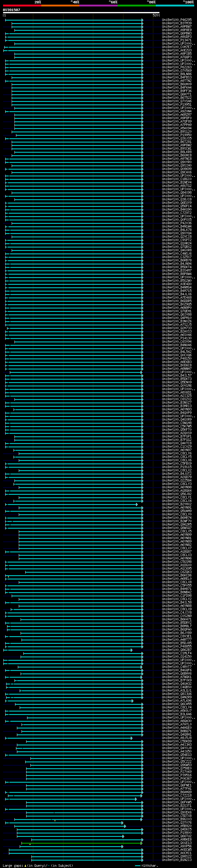
Task: Open hit UniRef100_Q4Q8H1
Action: (177, 735)
